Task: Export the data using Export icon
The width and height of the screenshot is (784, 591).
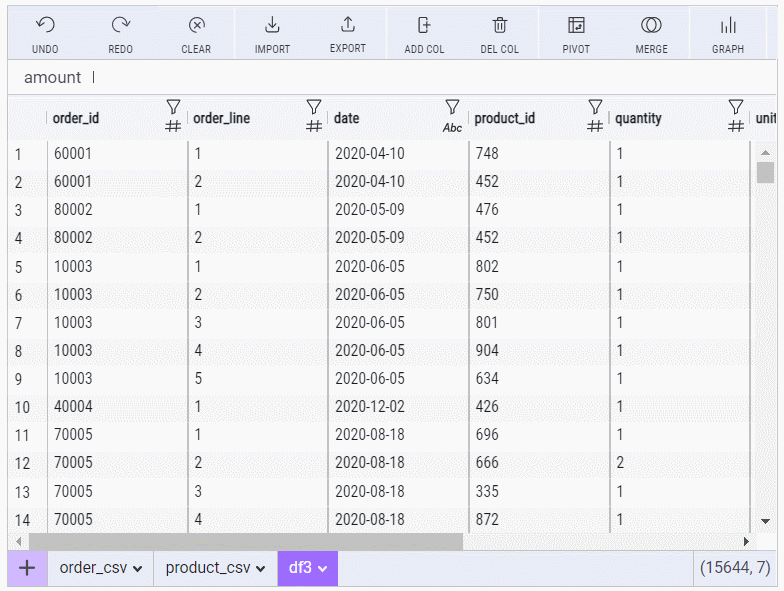Action: (x=348, y=26)
